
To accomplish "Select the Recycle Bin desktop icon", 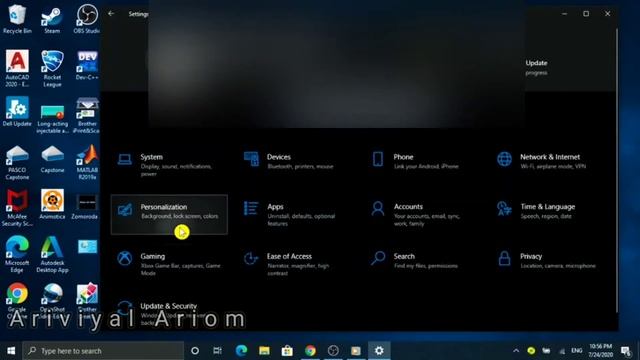I will [x=17, y=19].
